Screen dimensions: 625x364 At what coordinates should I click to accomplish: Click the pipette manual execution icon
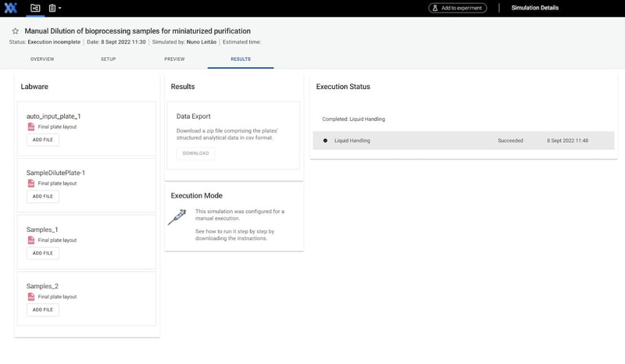[x=177, y=217]
